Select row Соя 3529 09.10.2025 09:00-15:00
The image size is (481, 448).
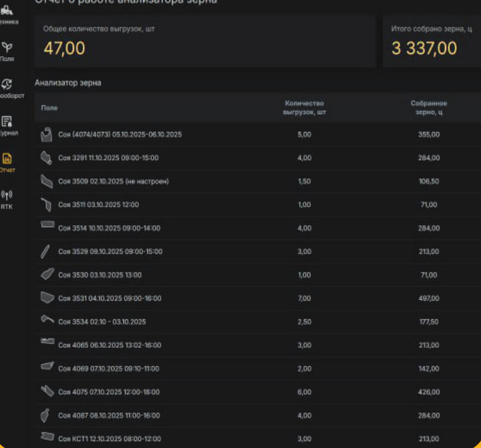click(258, 251)
